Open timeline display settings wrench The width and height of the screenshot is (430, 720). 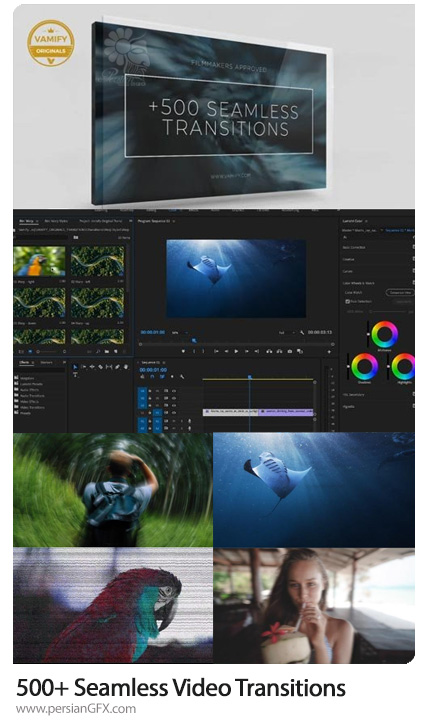tap(182, 377)
